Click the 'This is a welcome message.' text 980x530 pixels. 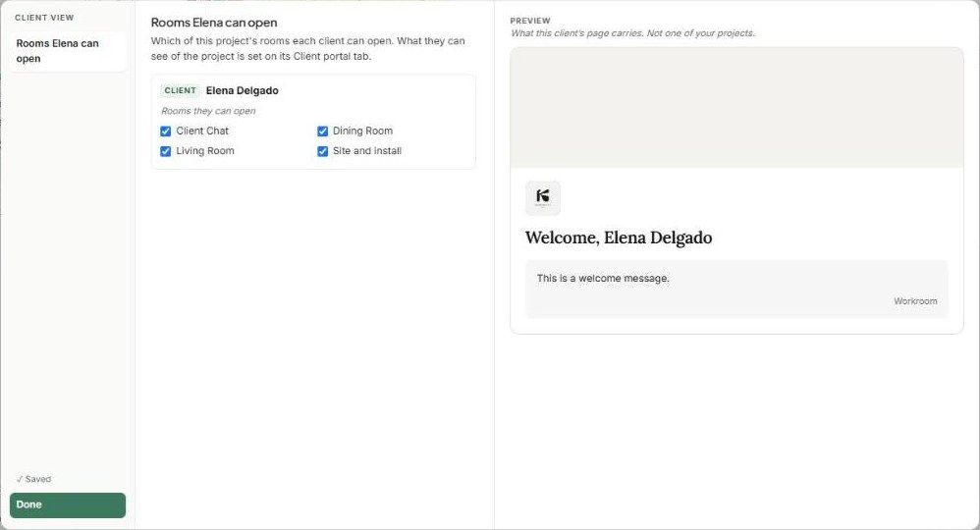pos(603,278)
